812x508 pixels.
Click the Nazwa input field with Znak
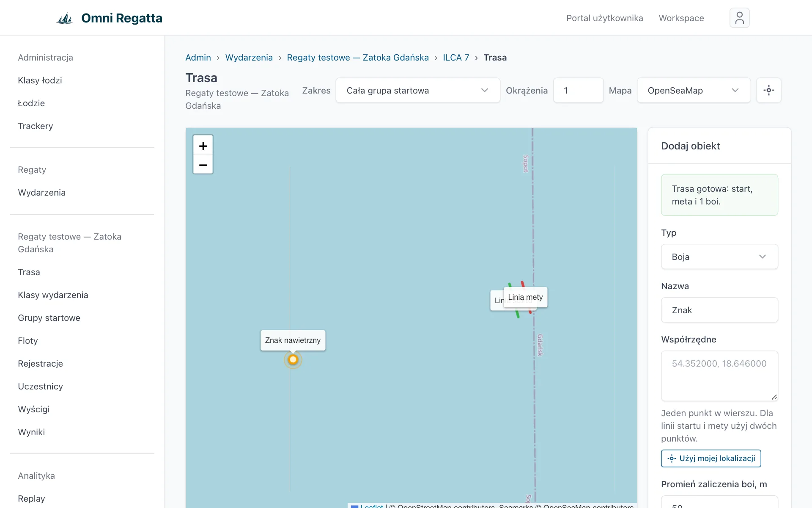coord(719,310)
